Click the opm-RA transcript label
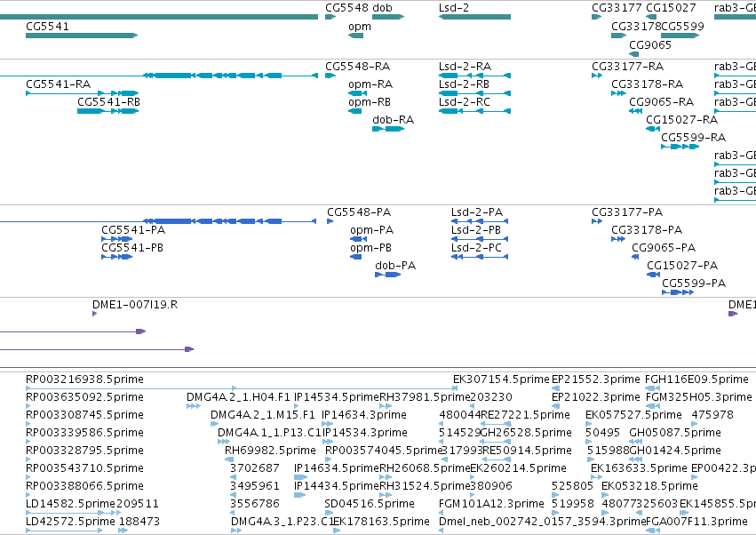The image size is (756, 535). pyautogui.click(x=370, y=84)
